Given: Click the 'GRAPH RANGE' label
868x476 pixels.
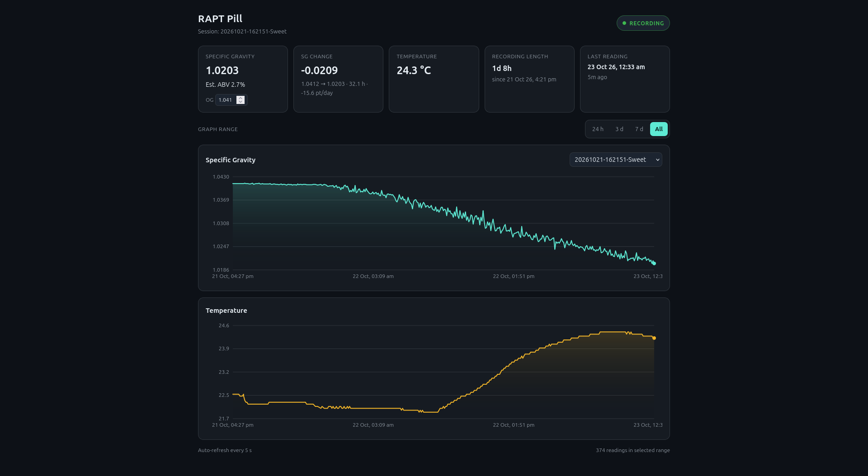Looking at the screenshot, I should coord(218,129).
